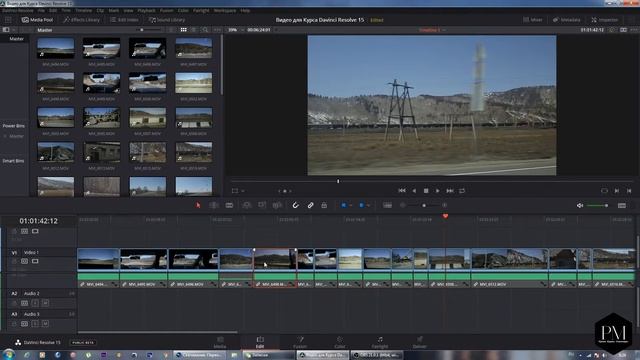
Task: Switch to the Media page
Action: (x=220, y=342)
